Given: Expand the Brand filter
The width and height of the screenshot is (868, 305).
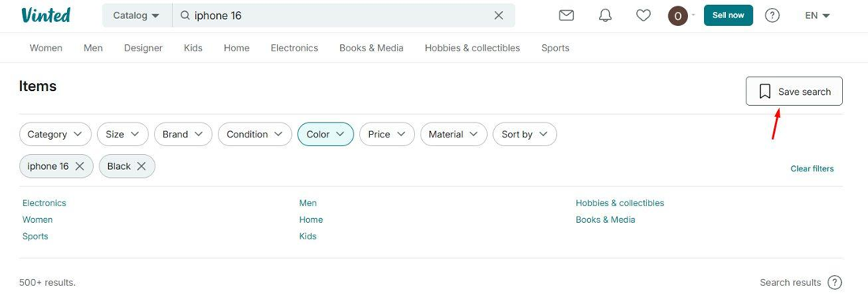Looking at the screenshot, I should click(183, 134).
